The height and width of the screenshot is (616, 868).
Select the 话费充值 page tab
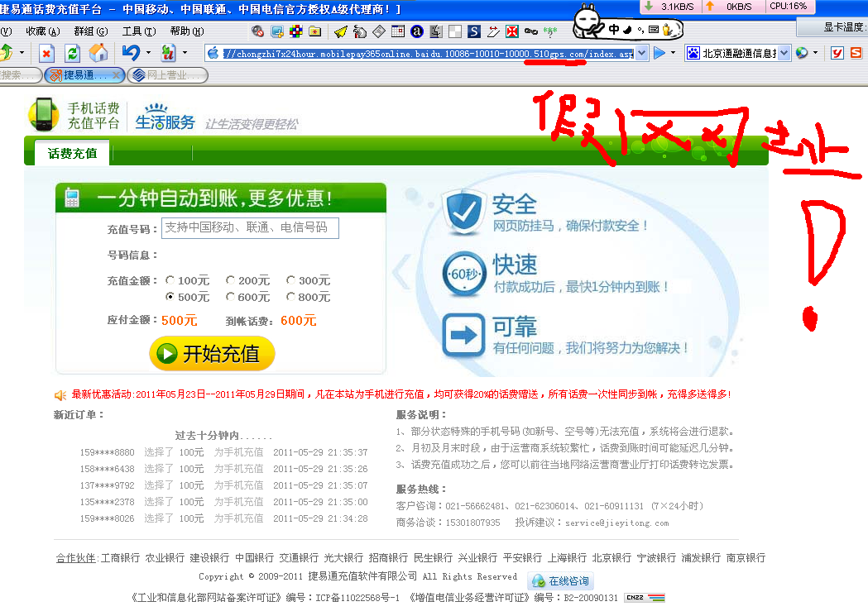(72, 153)
